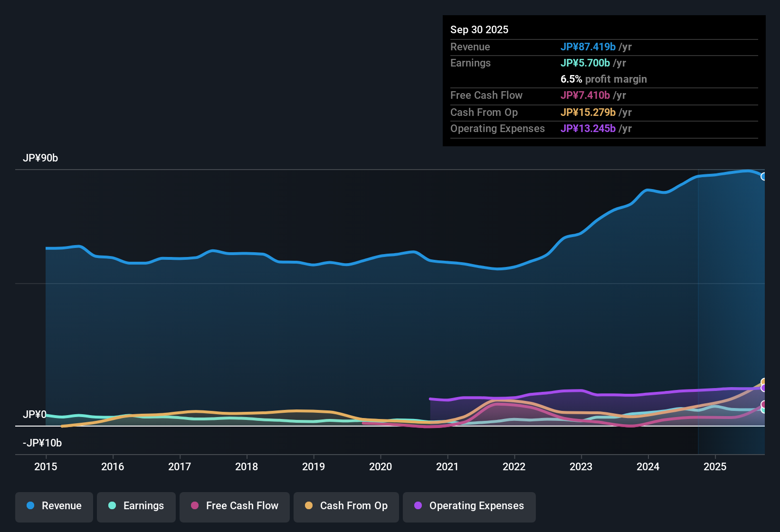Click the JP¥90b axis label
780x532 pixels.
41,158
